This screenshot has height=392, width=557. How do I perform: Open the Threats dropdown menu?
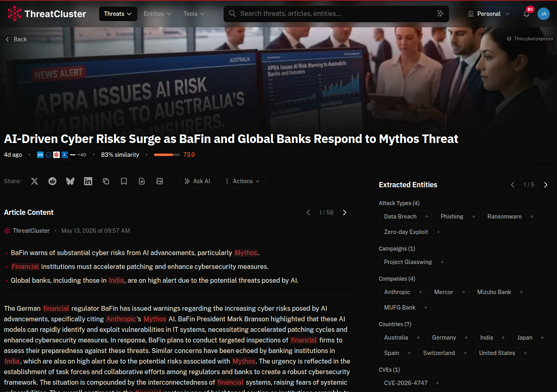[x=118, y=14]
